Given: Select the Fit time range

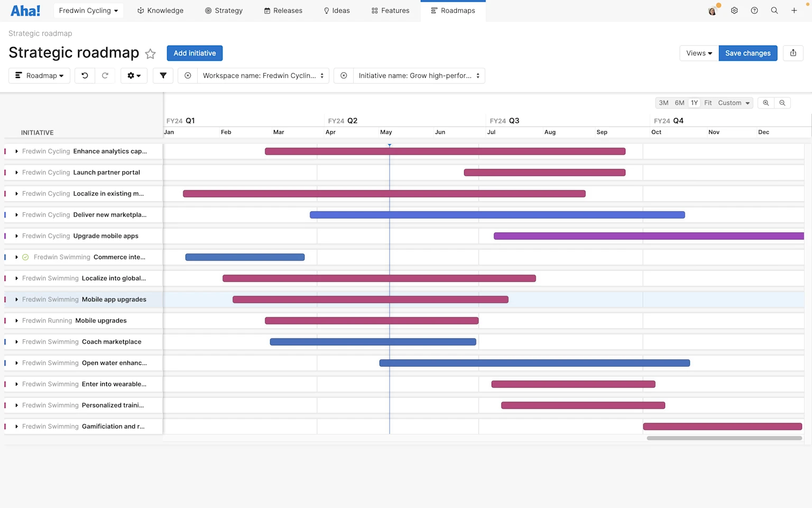Looking at the screenshot, I should (708, 103).
